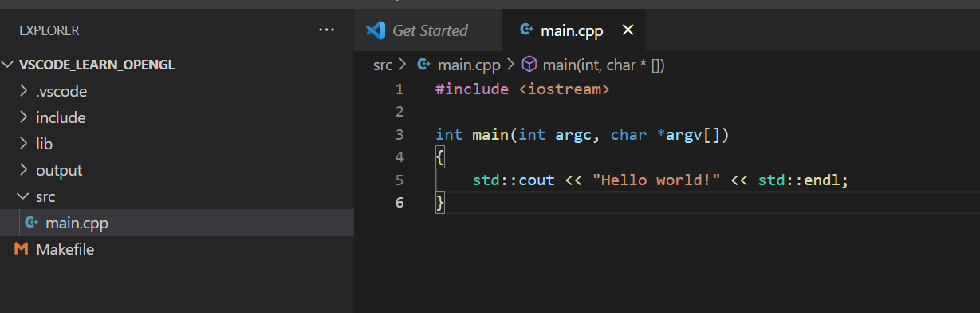
Task: Click the opening brace on line 4
Action: (x=439, y=157)
